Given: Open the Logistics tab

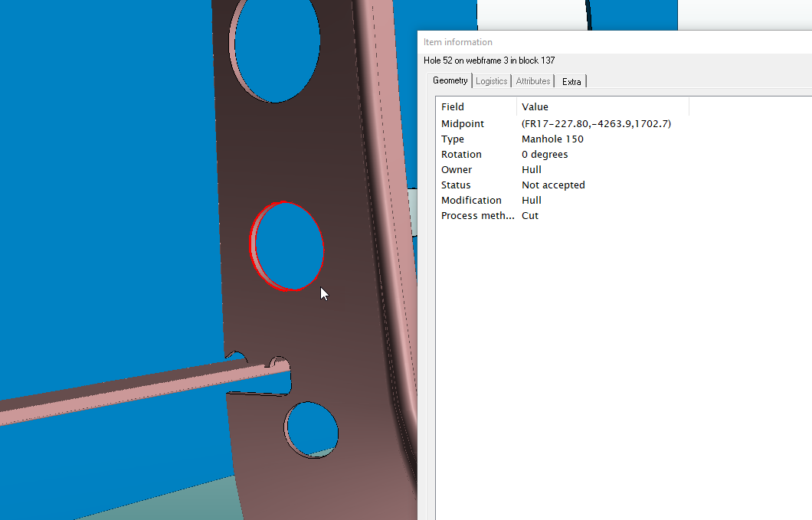Looking at the screenshot, I should (491, 81).
